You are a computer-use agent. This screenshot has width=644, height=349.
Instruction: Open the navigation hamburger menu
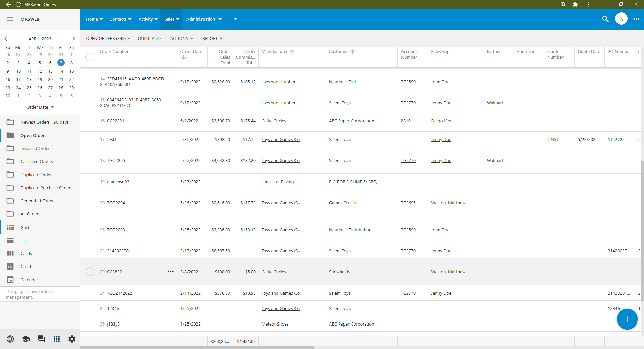pos(10,19)
